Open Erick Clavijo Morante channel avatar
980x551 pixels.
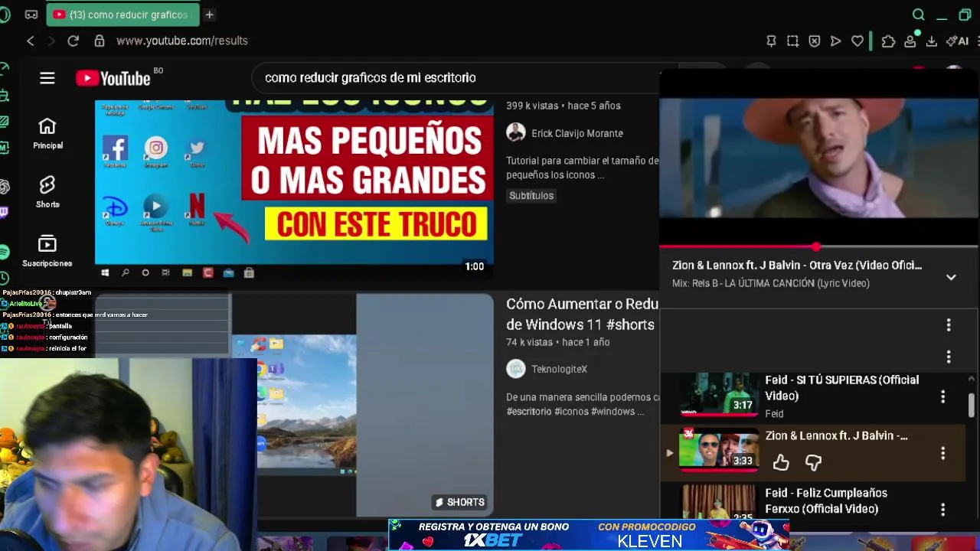516,133
